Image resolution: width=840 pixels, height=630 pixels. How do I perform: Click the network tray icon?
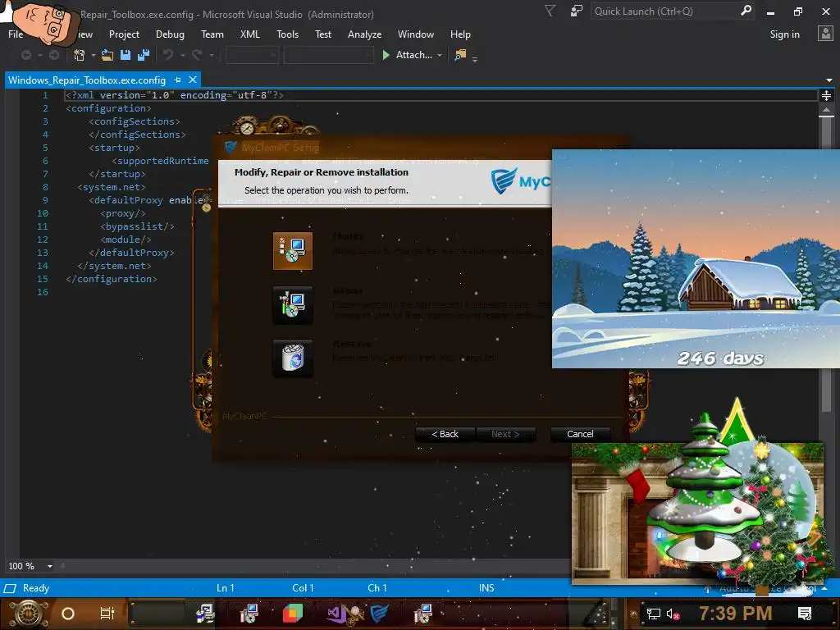653,614
